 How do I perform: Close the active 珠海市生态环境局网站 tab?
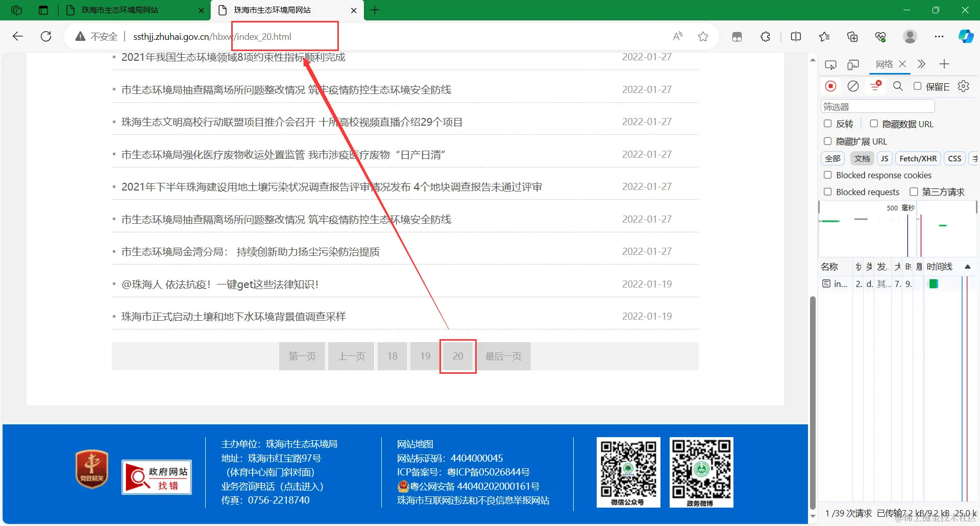(x=354, y=10)
